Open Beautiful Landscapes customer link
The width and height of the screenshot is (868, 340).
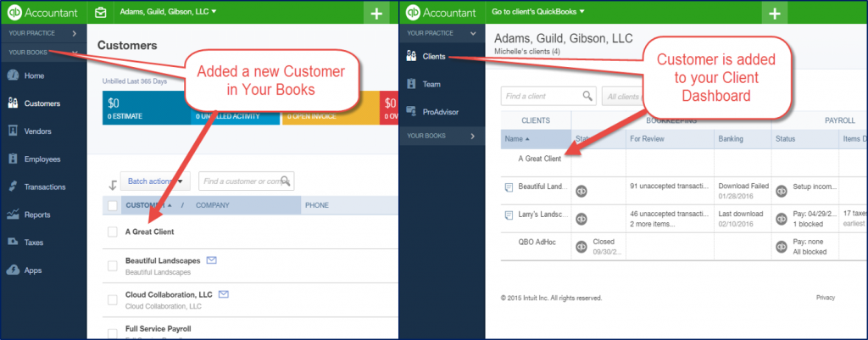tap(163, 260)
